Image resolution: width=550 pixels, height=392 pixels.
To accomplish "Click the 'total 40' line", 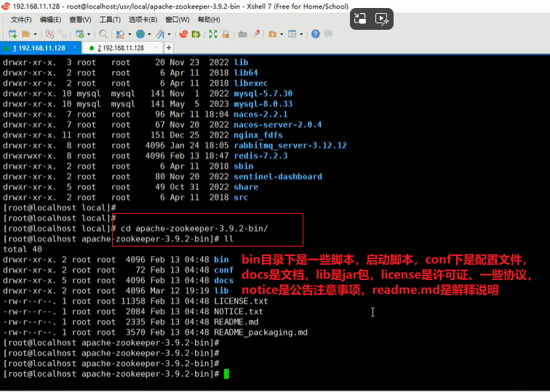I will 23,249.
